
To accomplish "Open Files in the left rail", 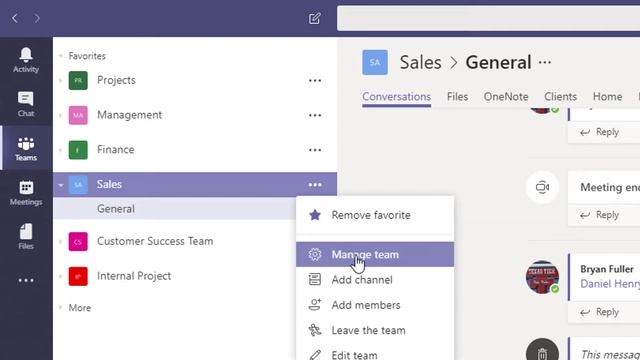I will [26, 236].
